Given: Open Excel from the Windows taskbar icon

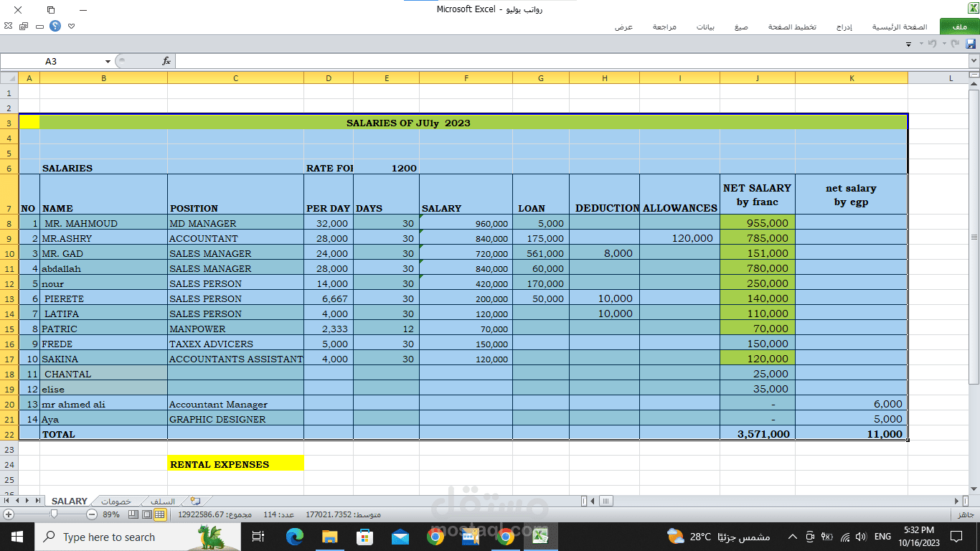Looking at the screenshot, I should point(540,537).
